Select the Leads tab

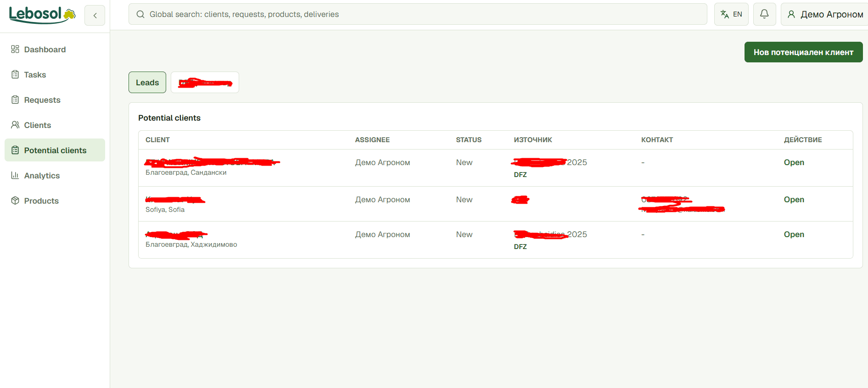(147, 83)
